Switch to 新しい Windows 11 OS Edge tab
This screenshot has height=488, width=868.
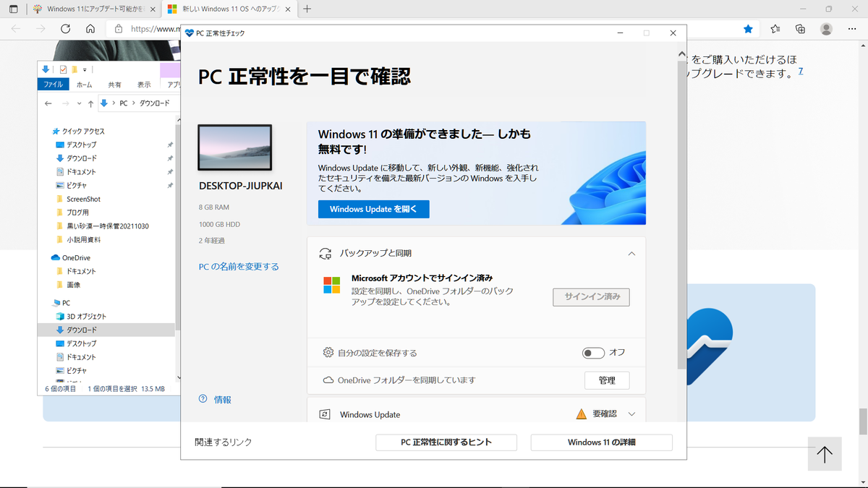pyautogui.click(x=229, y=9)
